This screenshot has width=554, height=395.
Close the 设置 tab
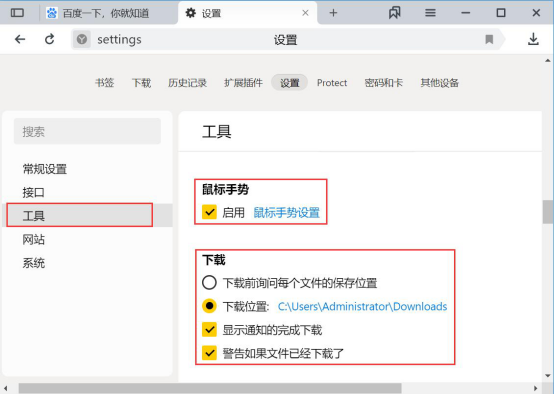pos(305,13)
